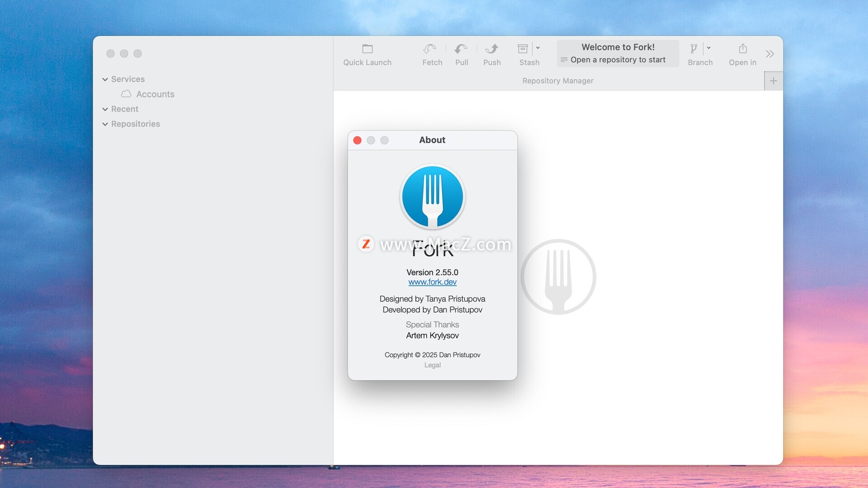
Task: Click Version 2.55.0 text
Action: 432,272
